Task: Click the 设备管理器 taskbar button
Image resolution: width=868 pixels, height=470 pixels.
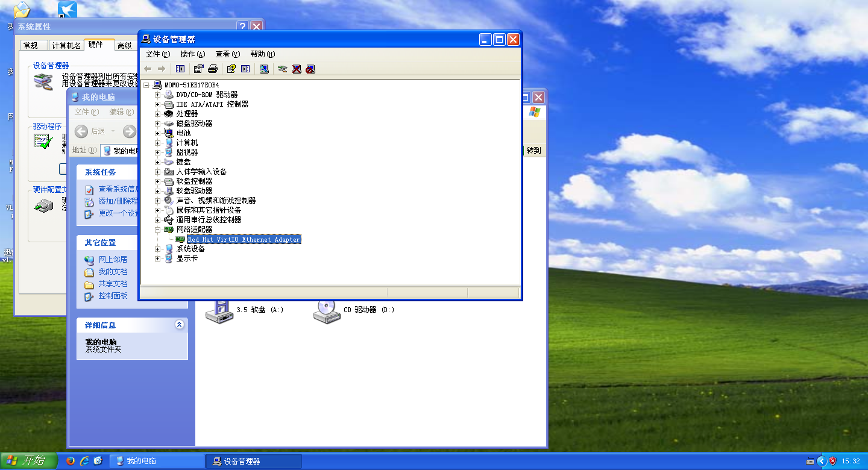Action: pyautogui.click(x=254, y=461)
